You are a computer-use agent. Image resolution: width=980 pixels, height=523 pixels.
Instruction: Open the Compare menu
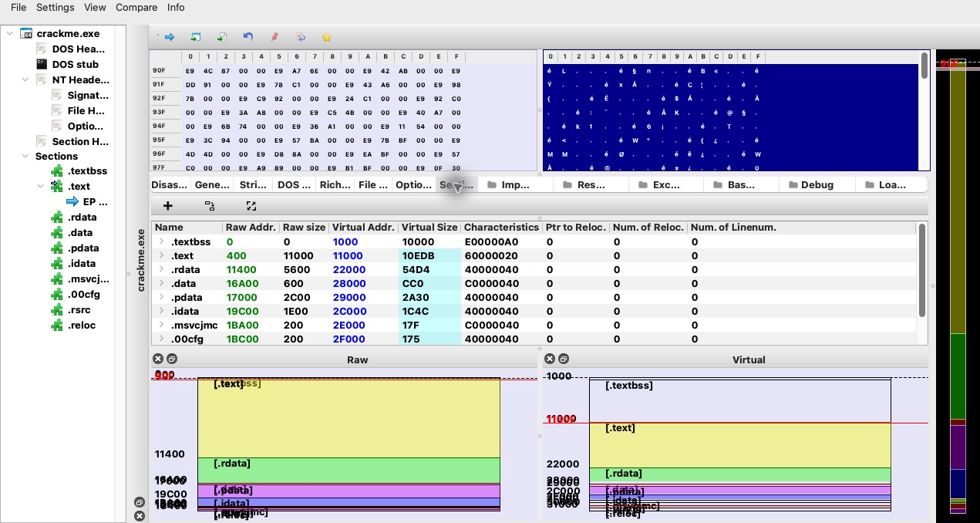point(136,7)
